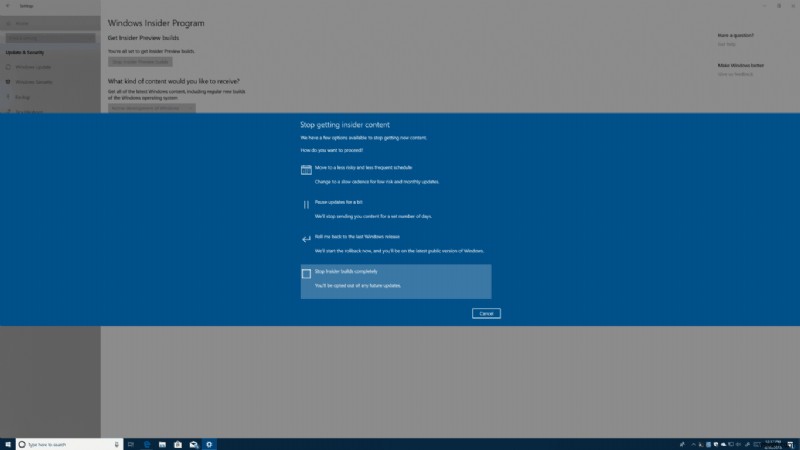The height and width of the screenshot is (450, 800).
Task: Click the Find a setting search box
Action: click(x=50, y=38)
